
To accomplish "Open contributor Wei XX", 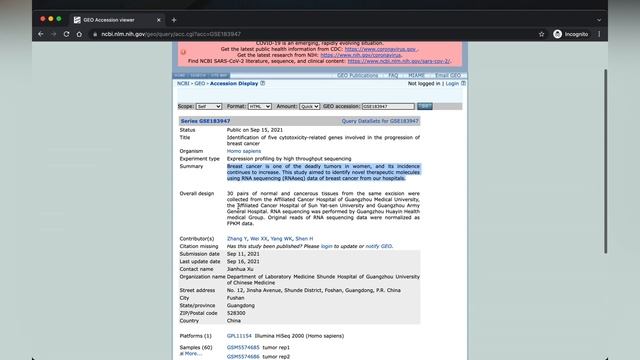I will [259, 239].
